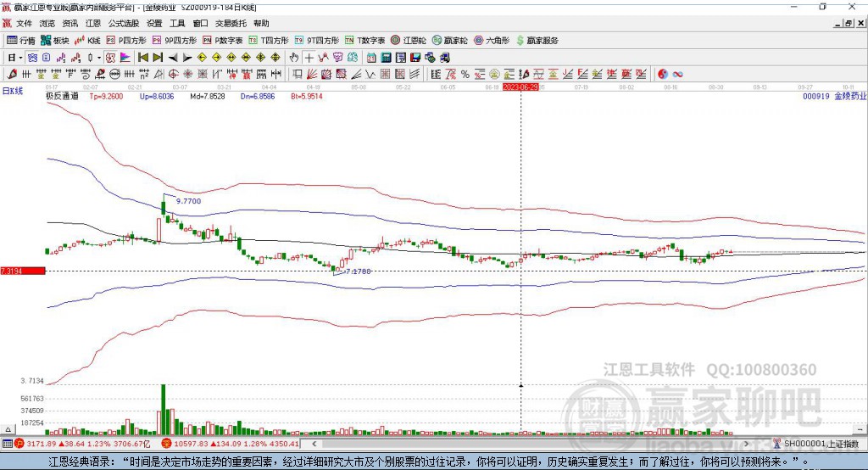Image resolution: width=868 pixels, height=470 pixels.
Task: Jump to first bar icon
Action: (142, 58)
